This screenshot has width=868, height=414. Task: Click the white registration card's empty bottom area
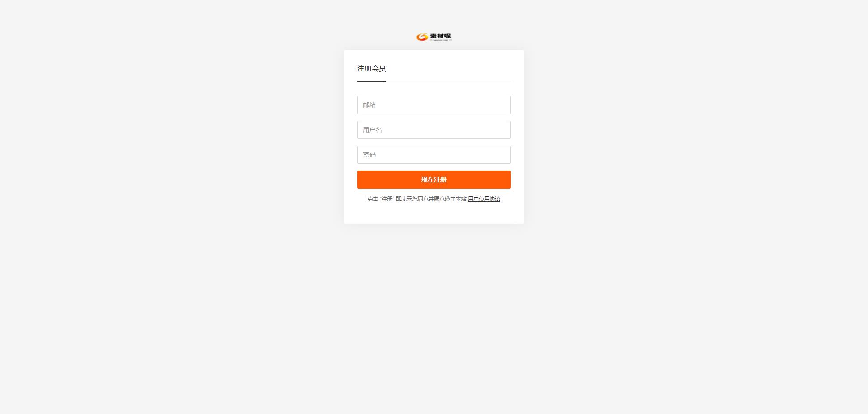click(434, 214)
